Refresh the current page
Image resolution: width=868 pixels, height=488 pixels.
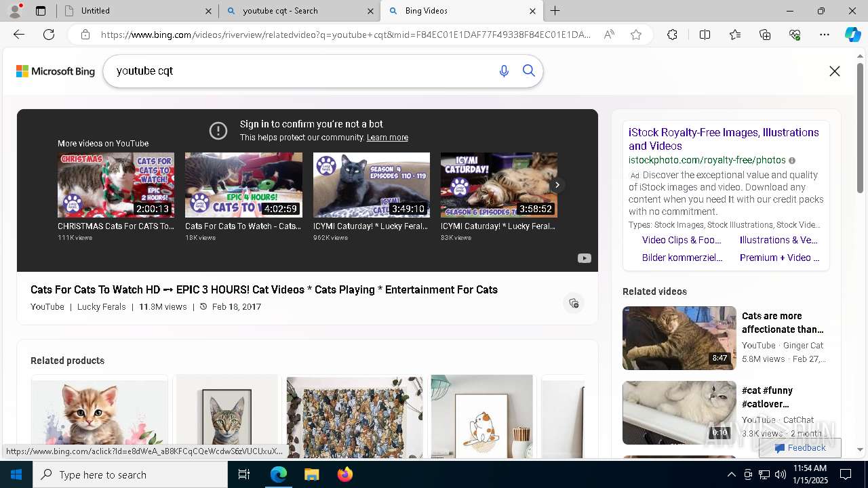click(x=49, y=35)
